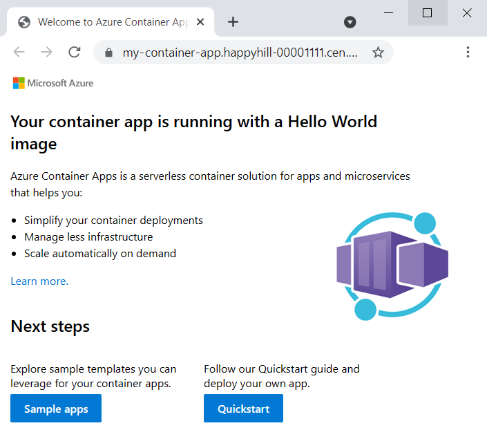487x448 pixels.
Task: Click the globe favicon on the tab
Action: tap(24, 22)
